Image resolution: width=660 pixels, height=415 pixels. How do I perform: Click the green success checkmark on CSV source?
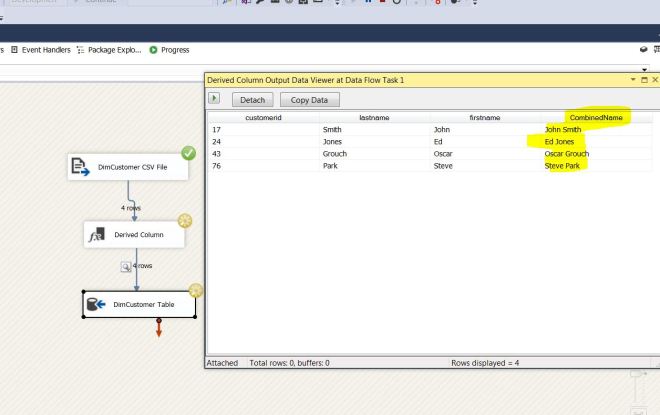[188, 153]
